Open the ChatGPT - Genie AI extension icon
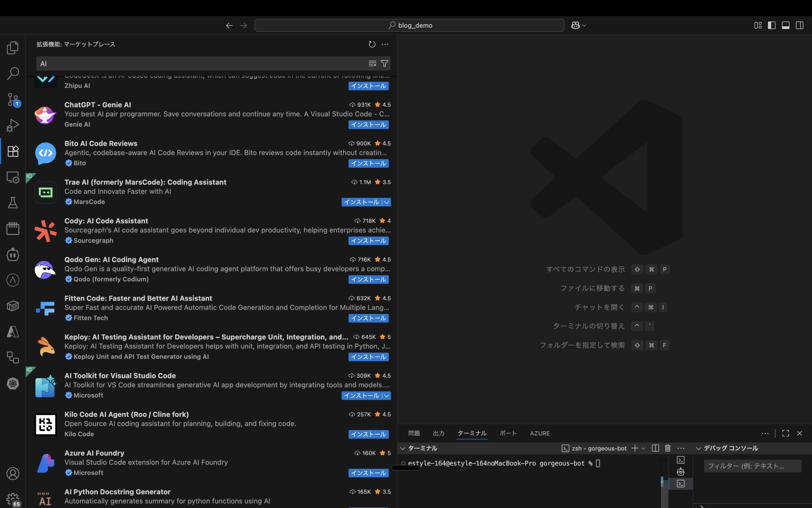812x508 pixels. 45,115
